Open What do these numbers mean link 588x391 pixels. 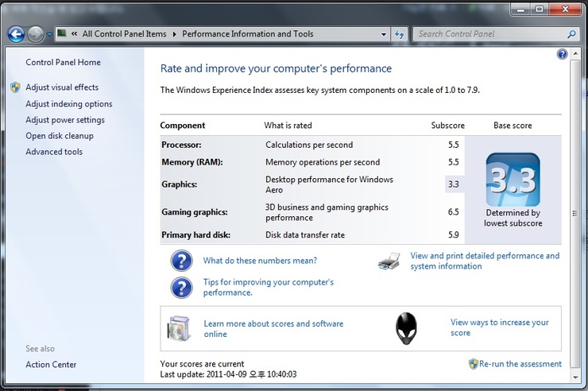click(260, 261)
